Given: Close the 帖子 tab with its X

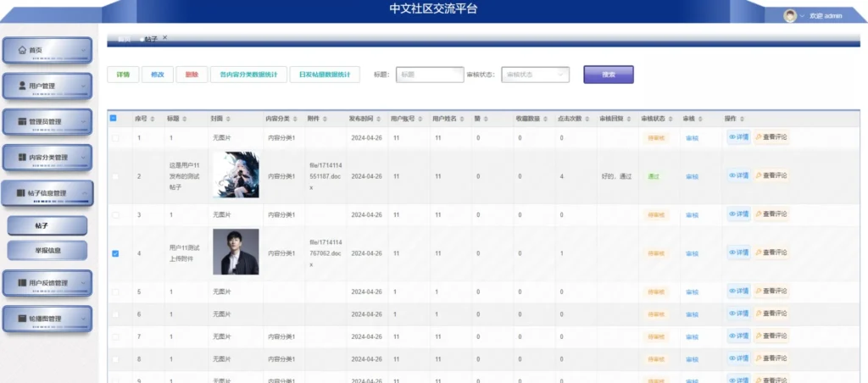Looking at the screenshot, I should pos(165,37).
